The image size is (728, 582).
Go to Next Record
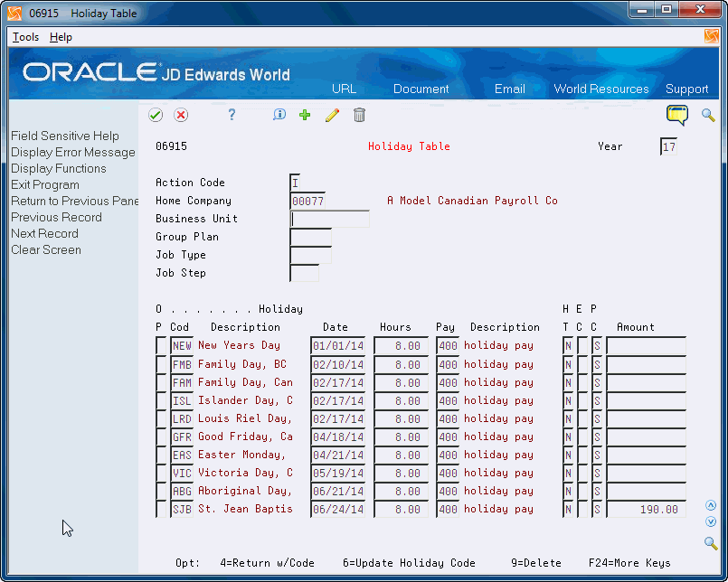point(44,233)
